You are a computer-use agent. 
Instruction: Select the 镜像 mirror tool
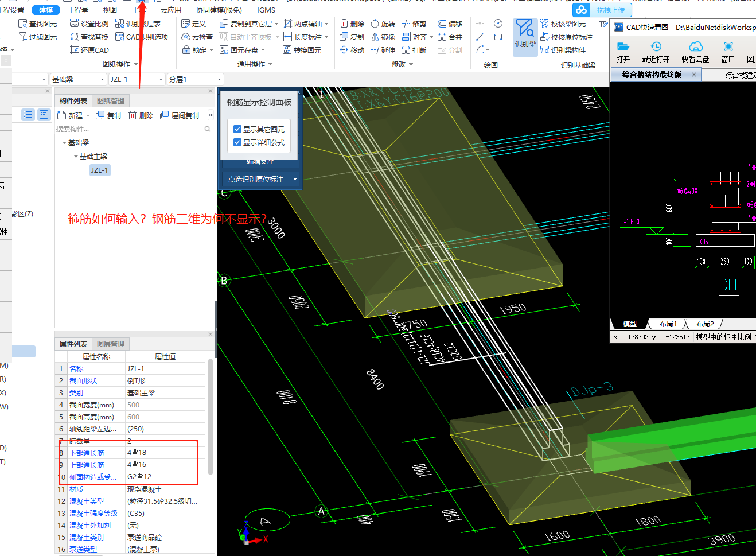point(383,37)
